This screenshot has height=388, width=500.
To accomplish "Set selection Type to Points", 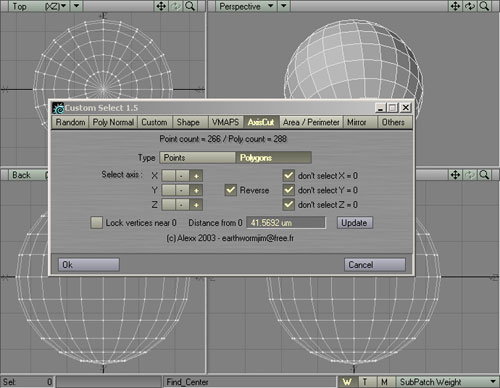I will point(197,158).
